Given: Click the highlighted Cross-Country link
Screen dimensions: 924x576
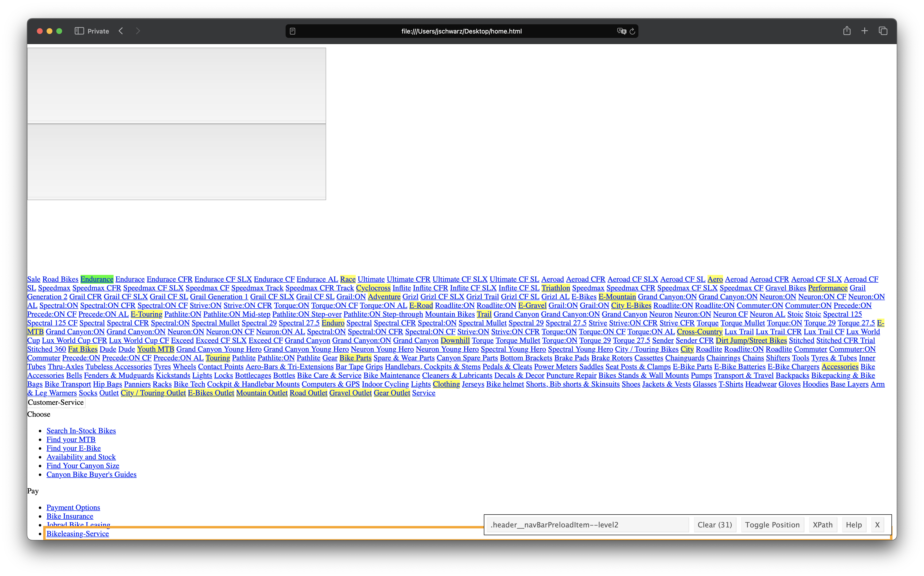Looking at the screenshot, I should pos(700,332).
